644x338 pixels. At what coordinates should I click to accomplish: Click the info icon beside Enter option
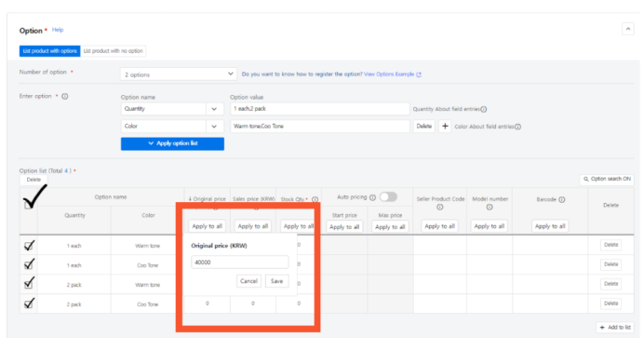(x=65, y=96)
